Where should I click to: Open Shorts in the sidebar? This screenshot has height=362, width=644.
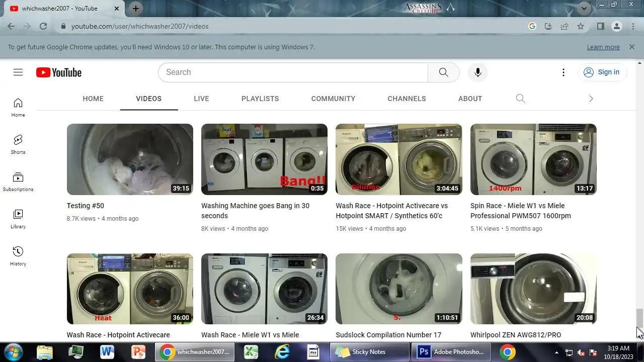click(18, 144)
